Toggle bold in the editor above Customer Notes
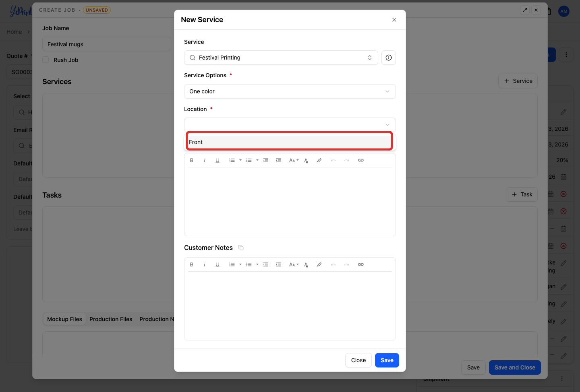The image size is (580, 392). click(x=192, y=160)
